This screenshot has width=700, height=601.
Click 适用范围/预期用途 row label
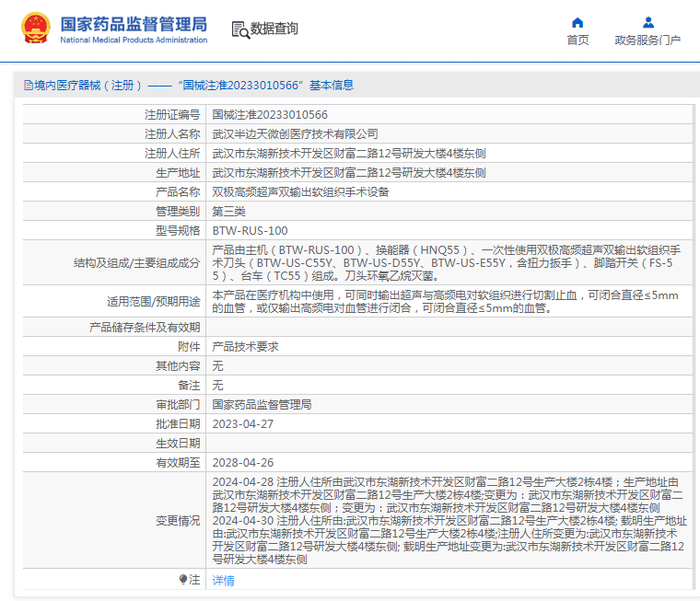(153, 302)
